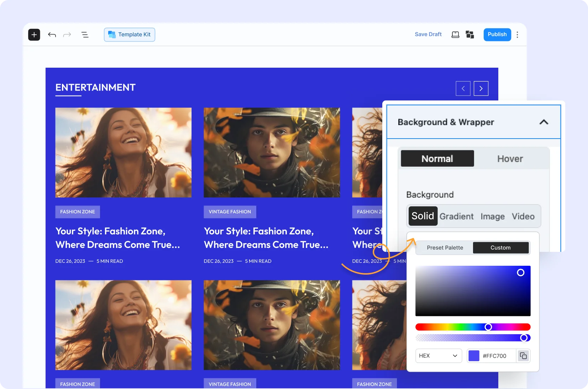Open the page structure navigator icon
Screen dimensions: 588x389
tap(85, 35)
